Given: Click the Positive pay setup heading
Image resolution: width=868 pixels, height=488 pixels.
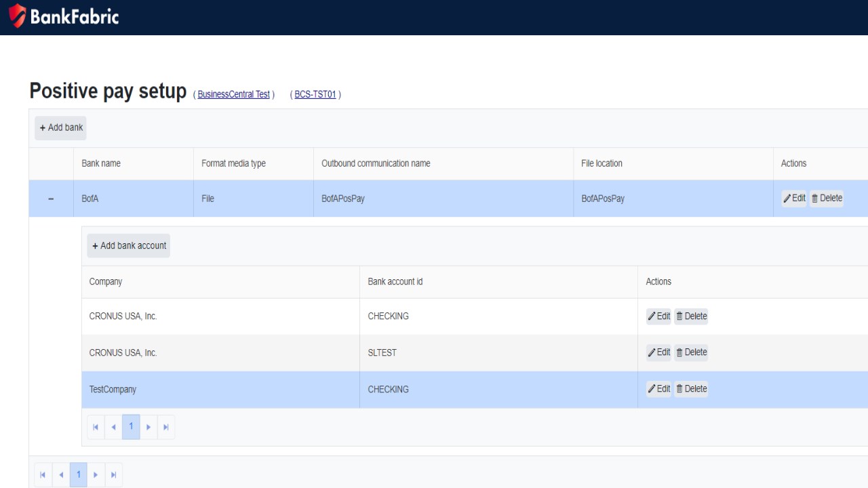Looking at the screenshot, I should click(108, 91).
